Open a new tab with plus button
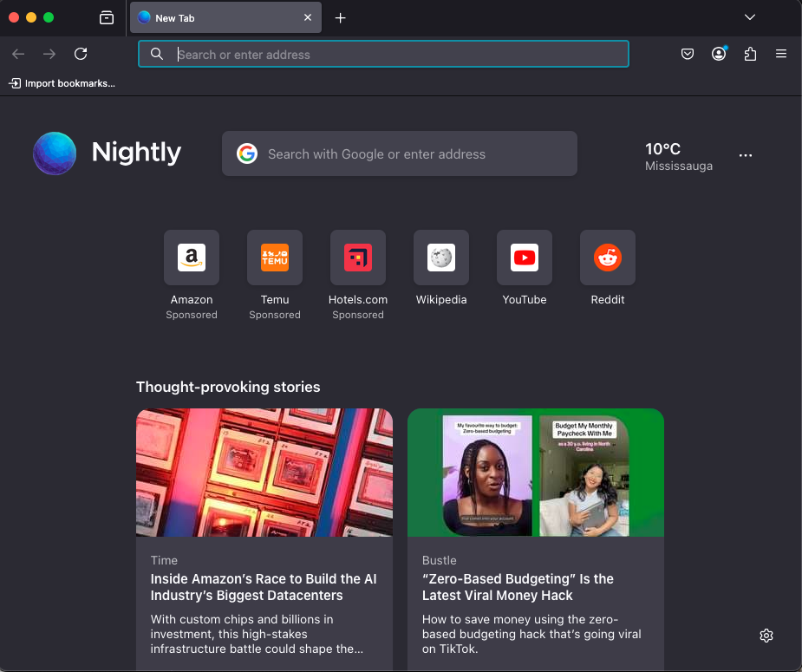802x672 pixels. [340, 18]
